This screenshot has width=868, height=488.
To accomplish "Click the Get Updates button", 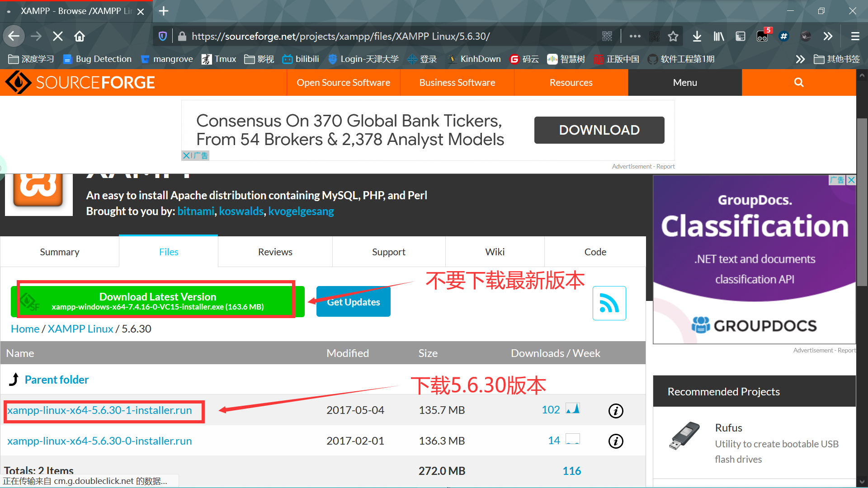I will (354, 301).
